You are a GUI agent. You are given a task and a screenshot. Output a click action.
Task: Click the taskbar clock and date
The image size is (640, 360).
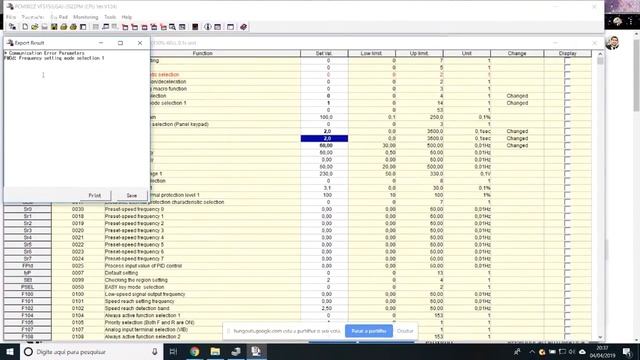pos(602,351)
